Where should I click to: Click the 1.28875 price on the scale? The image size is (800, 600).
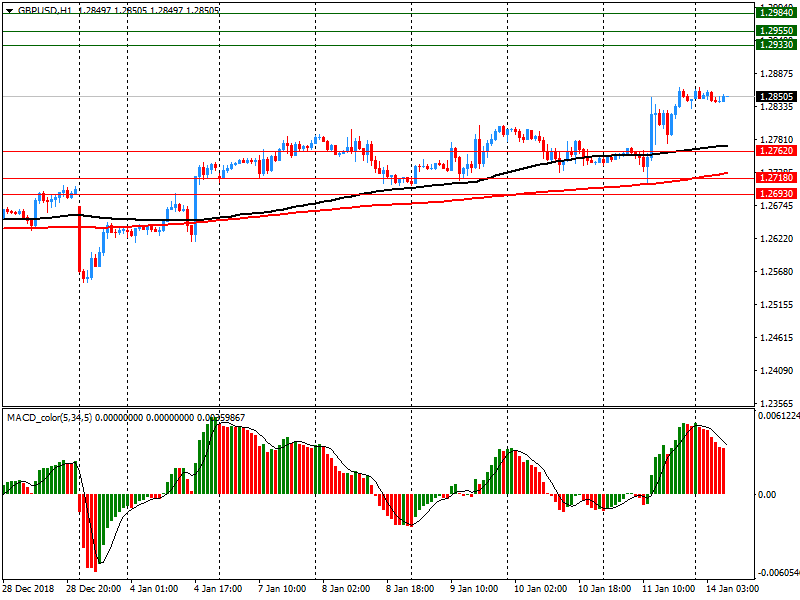click(x=777, y=74)
